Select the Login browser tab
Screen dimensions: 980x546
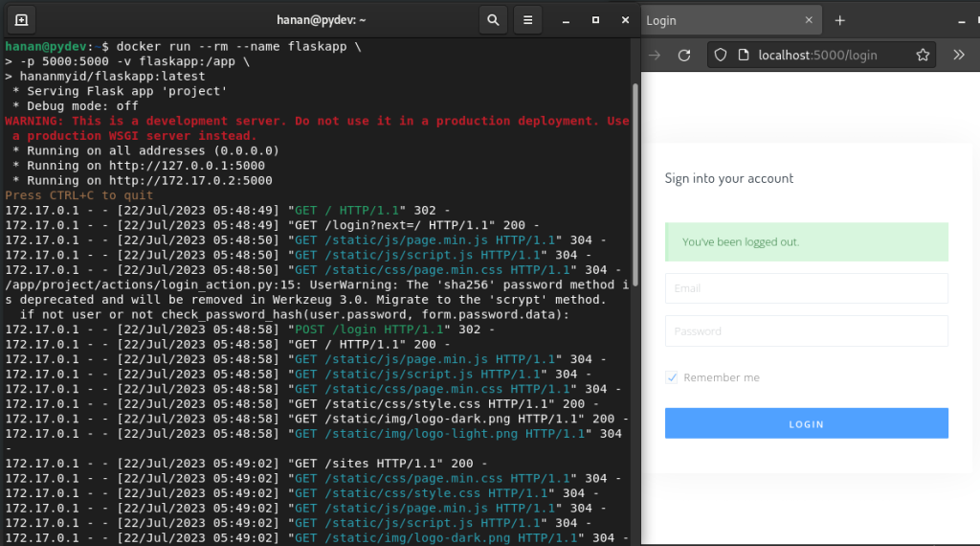pyautogui.click(x=731, y=21)
